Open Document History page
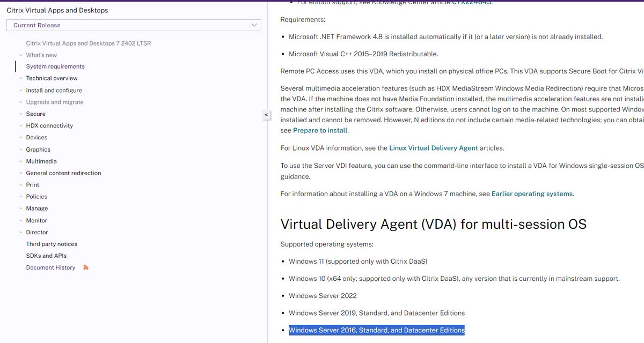 50,268
